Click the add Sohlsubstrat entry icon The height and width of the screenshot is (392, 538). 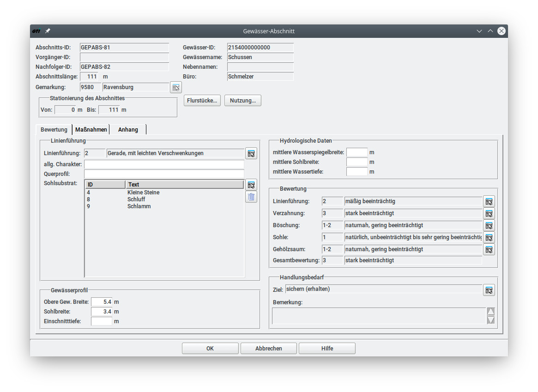(251, 185)
